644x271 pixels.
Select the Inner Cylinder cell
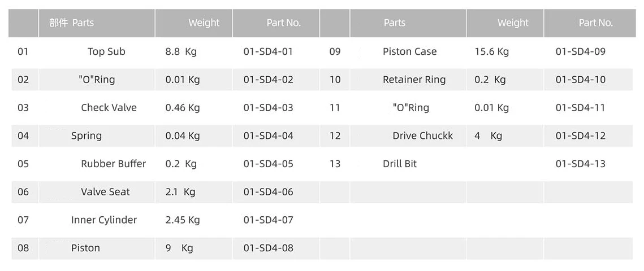[x=104, y=220]
